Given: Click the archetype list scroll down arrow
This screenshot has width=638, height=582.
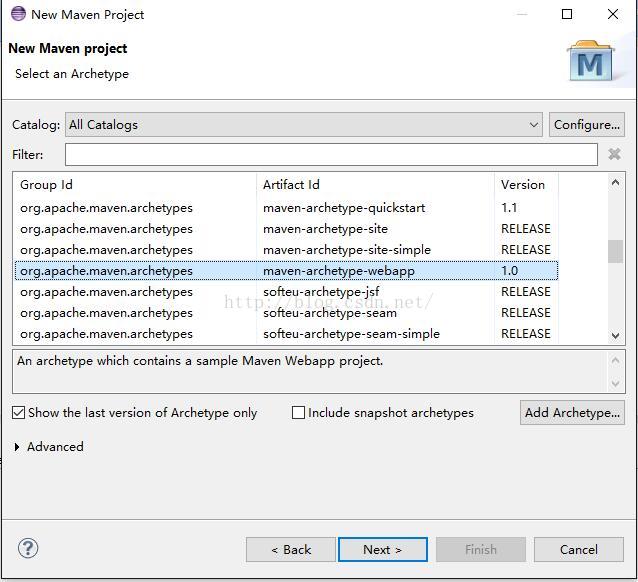Looking at the screenshot, I should [x=615, y=336].
